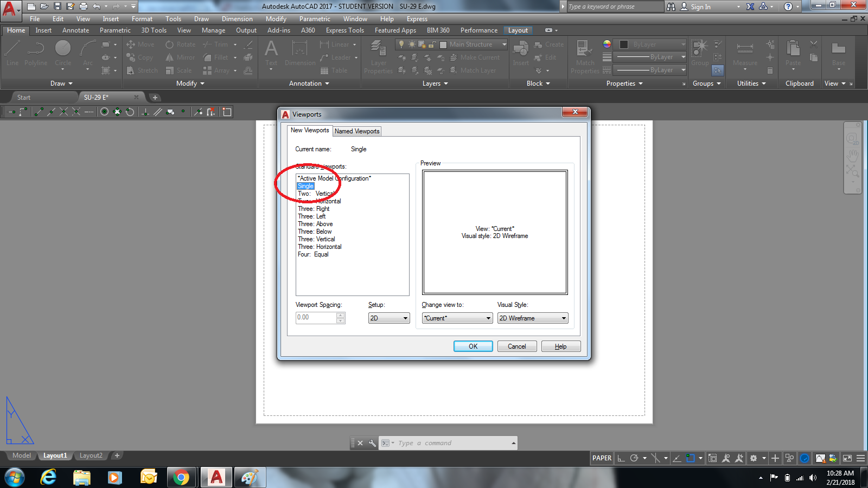This screenshot has width=868, height=488.
Task: Switch to the Annotate ribbon tab
Action: pyautogui.click(x=75, y=30)
